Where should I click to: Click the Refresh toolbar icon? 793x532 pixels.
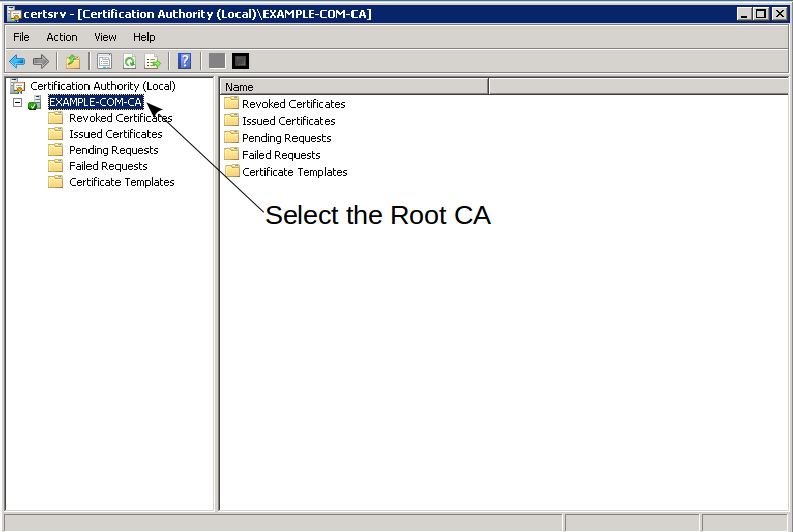[x=128, y=61]
